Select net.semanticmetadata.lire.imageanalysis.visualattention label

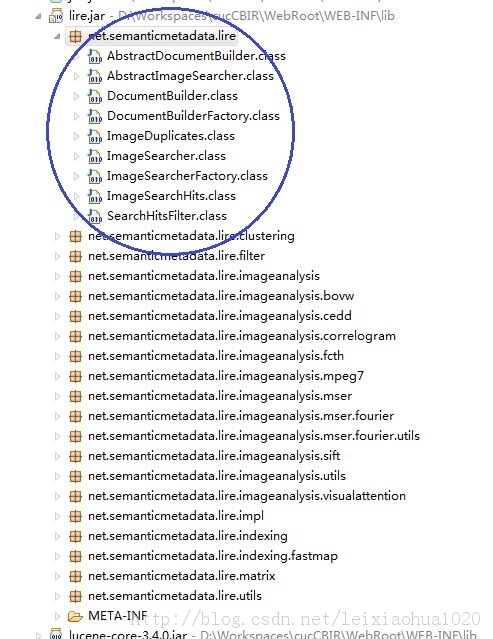(x=247, y=496)
